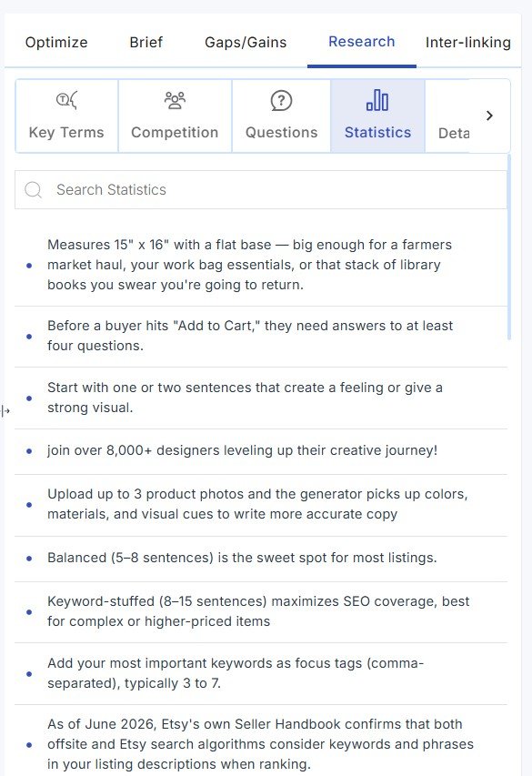The height and width of the screenshot is (776, 532).
Task: Click the Competition people icon
Action: pyautogui.click(x=175, y=100)
